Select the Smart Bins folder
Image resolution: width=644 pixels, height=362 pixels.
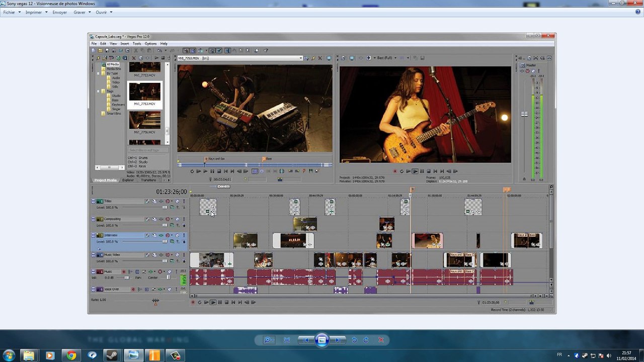coord(114,114)
